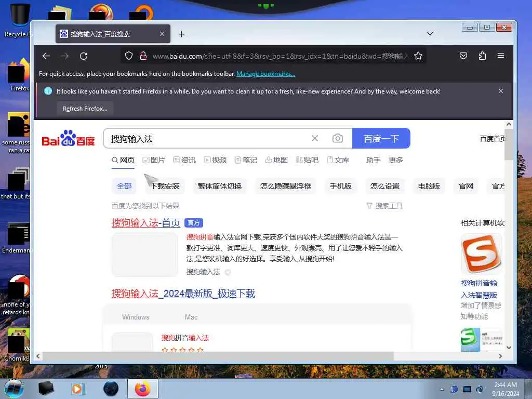Switch to the 地图 search tab
The width and height of the screenshot is (532, 399).
(276, 160)
